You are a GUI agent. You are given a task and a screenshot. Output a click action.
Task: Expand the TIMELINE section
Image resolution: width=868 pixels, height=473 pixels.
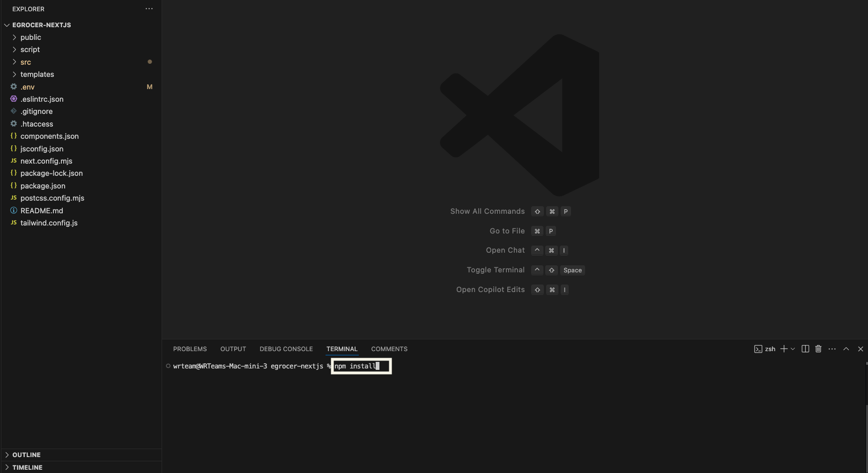point(23,467)
